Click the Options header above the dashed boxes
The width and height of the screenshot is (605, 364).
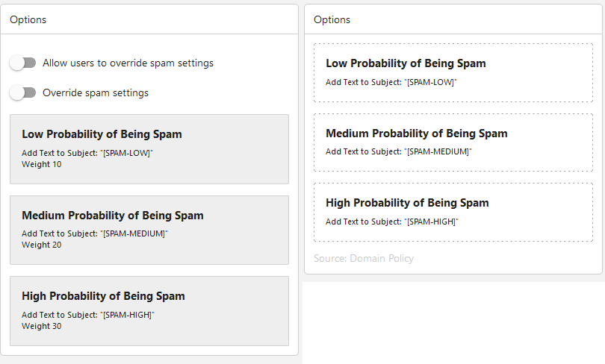332,20
